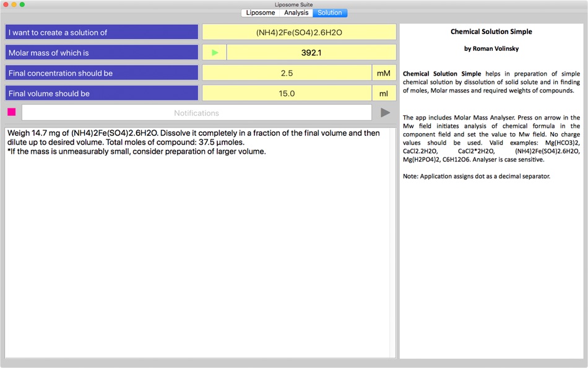The height and width of the screenshot is (368, 588).
Task: Open the Analysis tab
Action: click(296, 13)
